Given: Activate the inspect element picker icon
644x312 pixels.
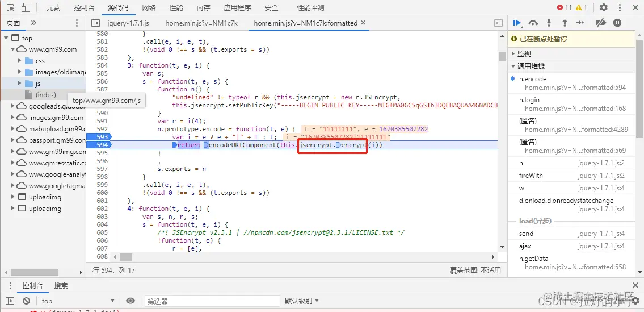Looking at the screenshot, I should [11, 7].
